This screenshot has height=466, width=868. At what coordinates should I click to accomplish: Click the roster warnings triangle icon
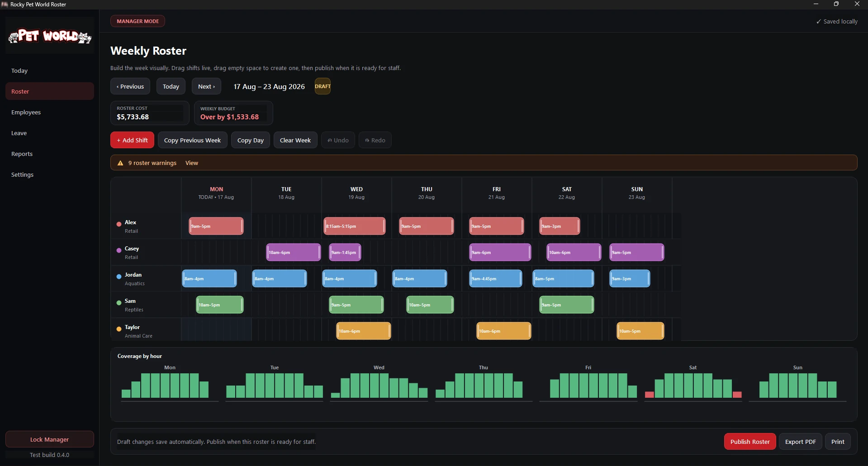[120, 163]
